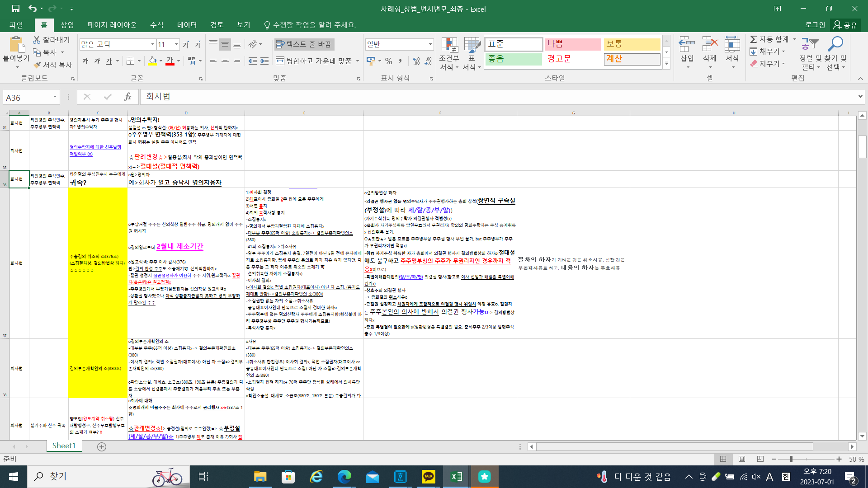Toggle wrap text (텍스트 줄 바꿈)
Image resolution: width=868 pixels, height=488 pixels.
[304, 44]
